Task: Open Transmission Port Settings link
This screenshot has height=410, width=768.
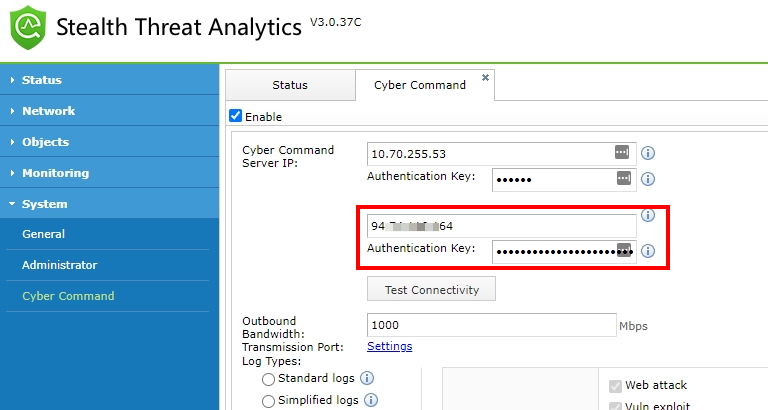Action: [389, 346]
